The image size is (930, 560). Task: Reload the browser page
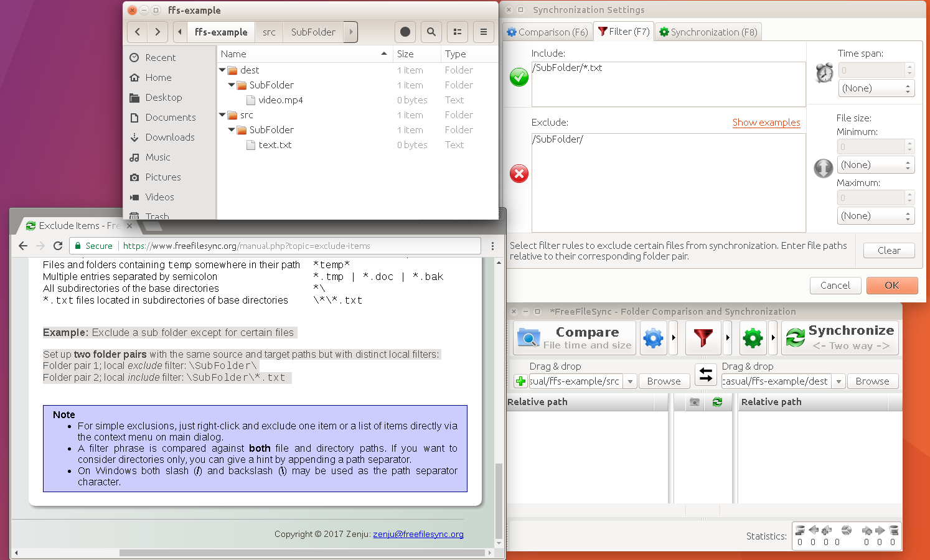tap(58, 246)
